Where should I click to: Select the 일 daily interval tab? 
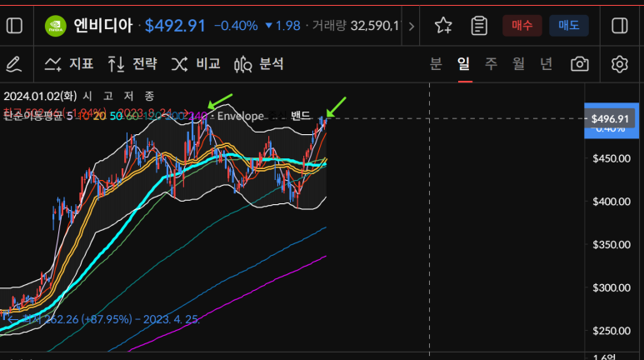464,63
